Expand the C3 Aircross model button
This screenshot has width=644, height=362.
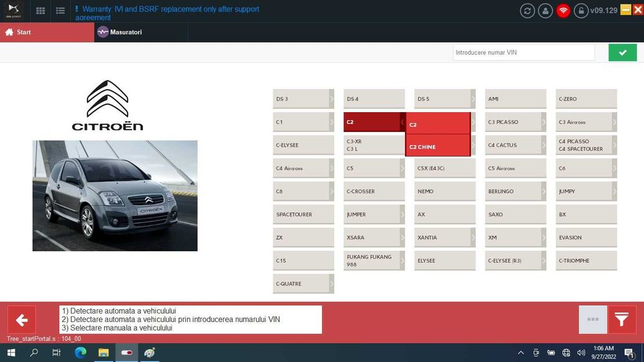click(x=586, y=122)
